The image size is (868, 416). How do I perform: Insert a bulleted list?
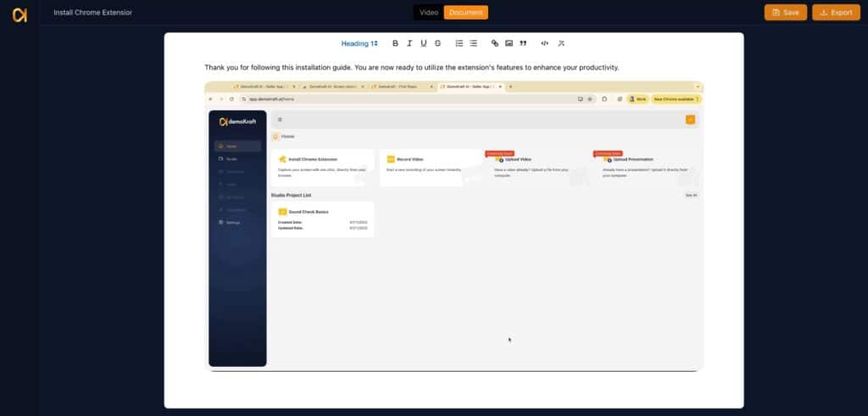click(x=474, y=43)
